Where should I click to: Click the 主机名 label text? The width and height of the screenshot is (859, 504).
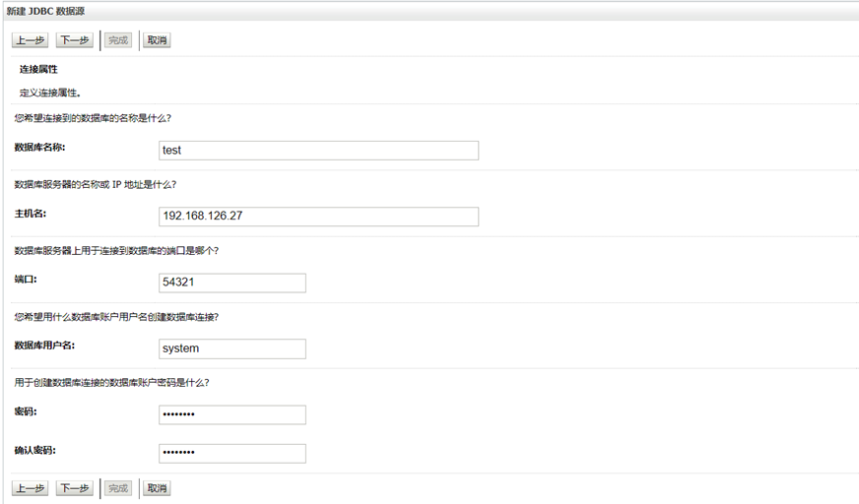(x=31, y=213)
